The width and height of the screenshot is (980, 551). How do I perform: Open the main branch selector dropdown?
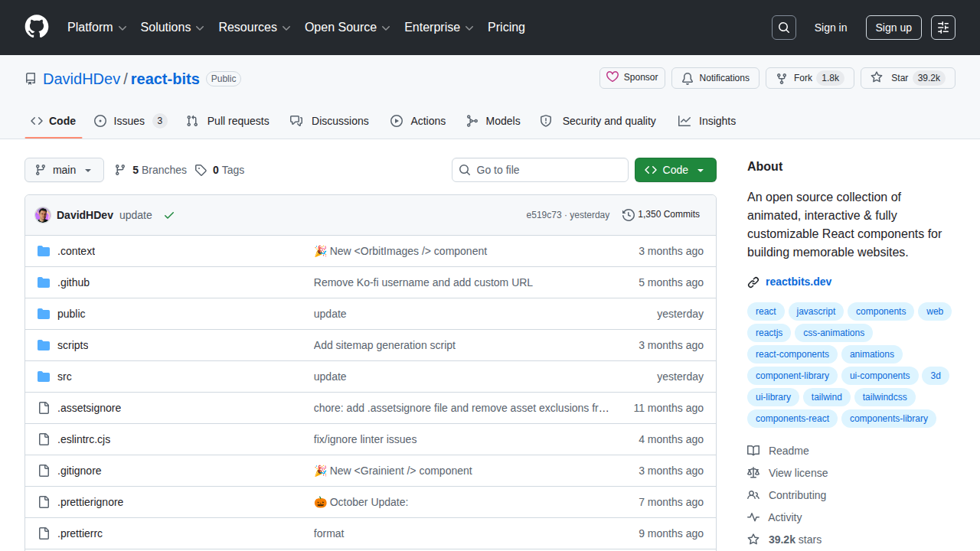pos(64,170)
